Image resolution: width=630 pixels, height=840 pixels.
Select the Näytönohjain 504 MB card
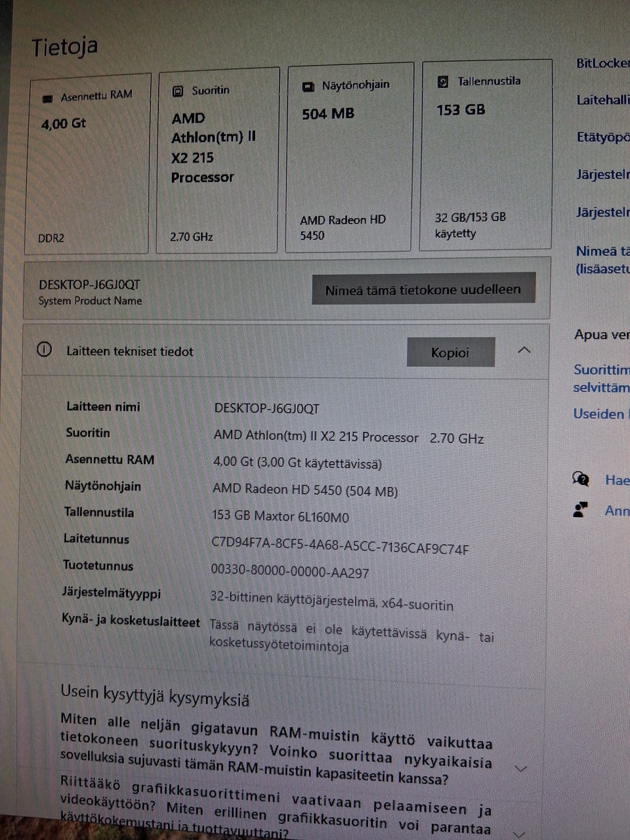coord(350,157)
